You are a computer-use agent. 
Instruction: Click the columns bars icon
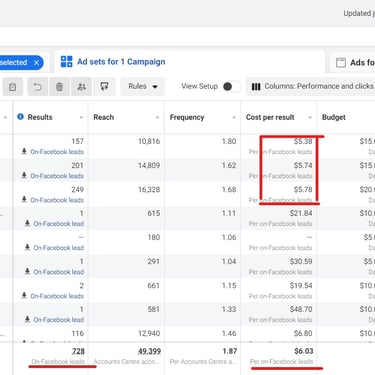pyautogui.click(x=256, y=87)
